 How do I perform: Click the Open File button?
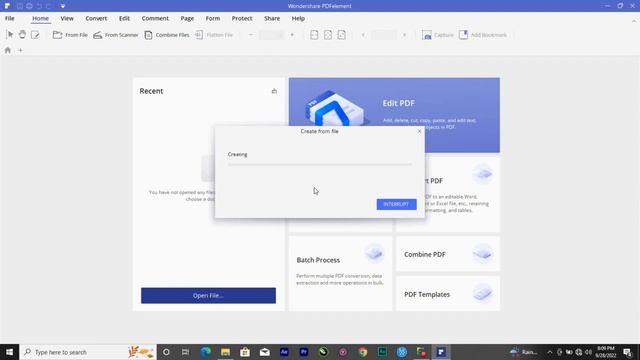(x=208, y=296)
